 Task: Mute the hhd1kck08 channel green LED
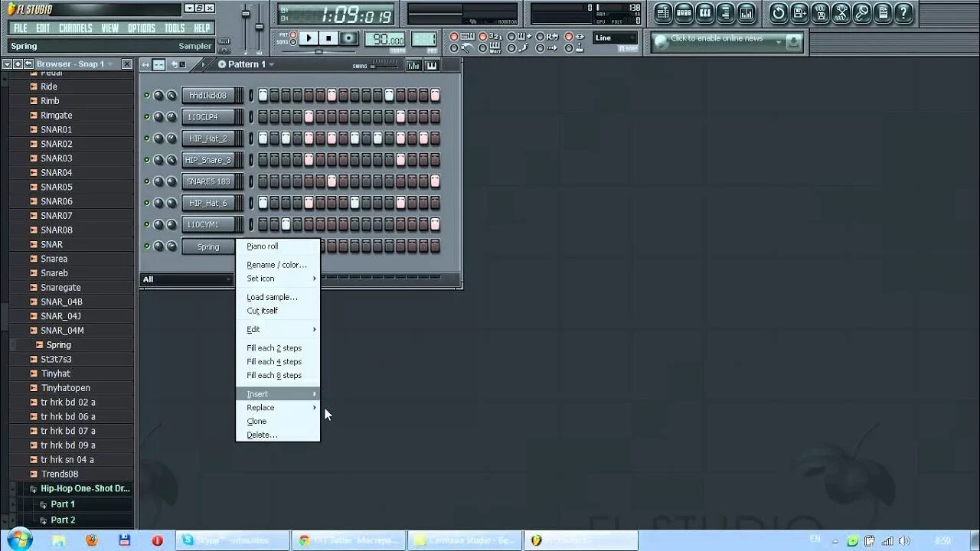[x=147, y=96]
